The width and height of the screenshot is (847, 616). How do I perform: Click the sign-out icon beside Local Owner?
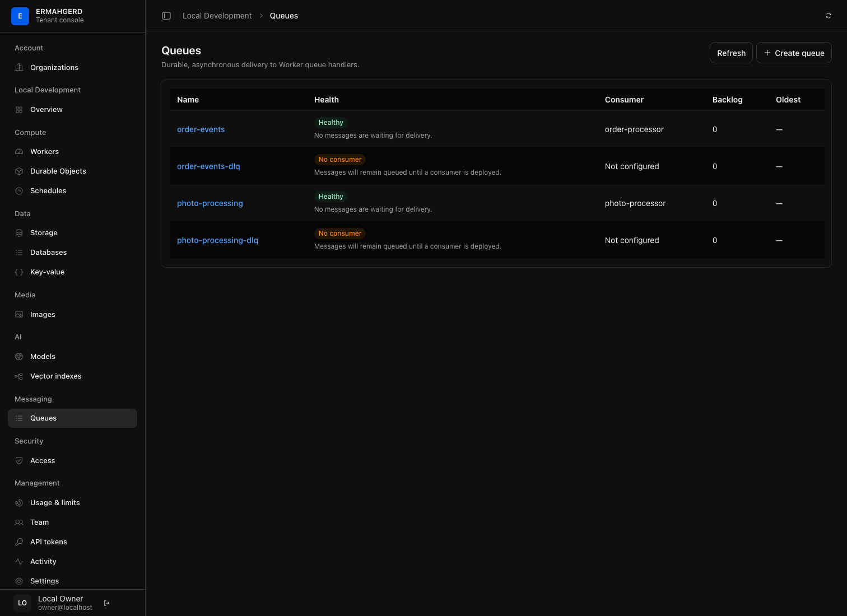[107, 603]
